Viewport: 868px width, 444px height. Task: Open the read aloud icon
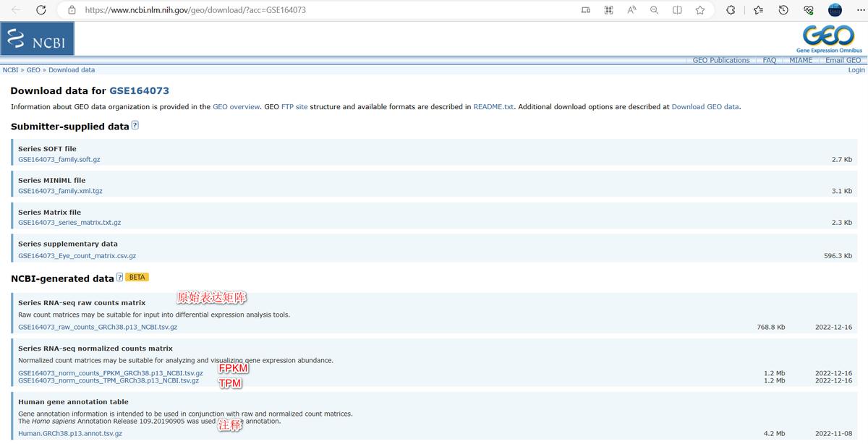tap(631, 10)
